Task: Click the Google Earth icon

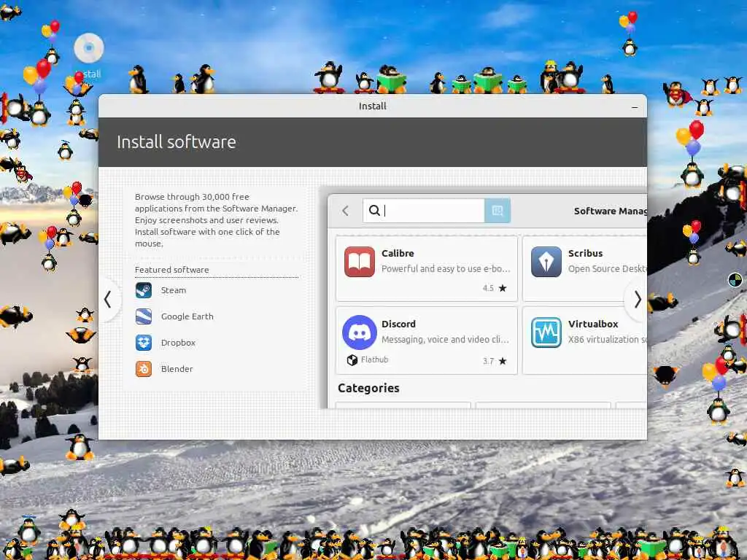Action: [144, 316]
